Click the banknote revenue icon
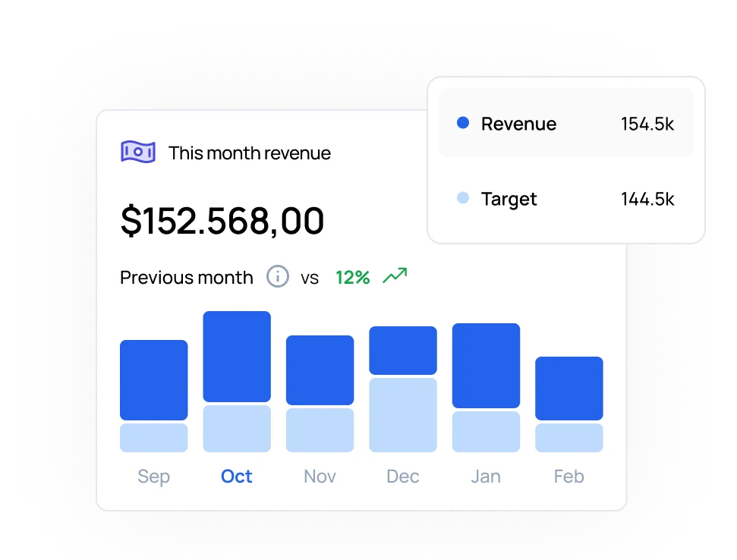Viewport: 737px width, 560px height. coord(138,153)
